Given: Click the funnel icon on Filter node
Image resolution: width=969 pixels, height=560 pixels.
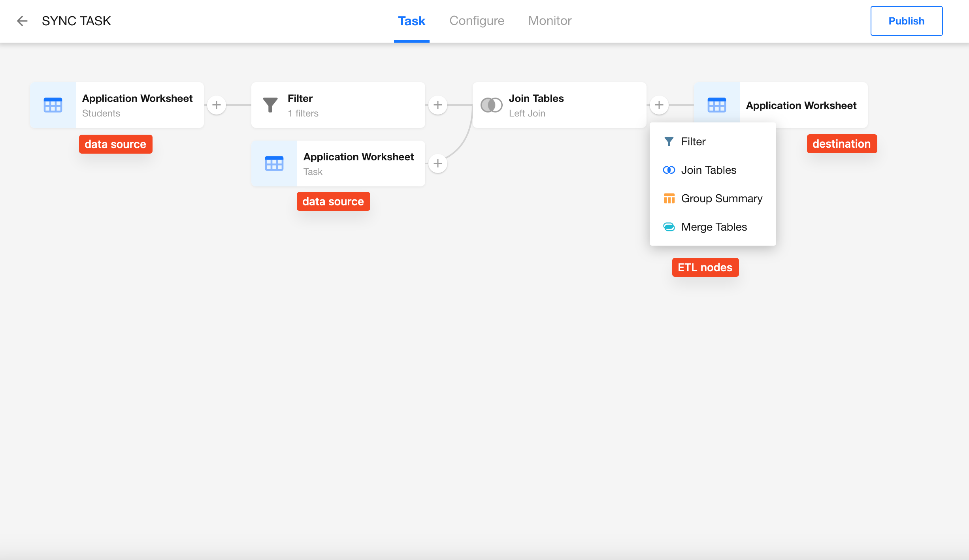Looking at the screenshot, I should 270,105.
